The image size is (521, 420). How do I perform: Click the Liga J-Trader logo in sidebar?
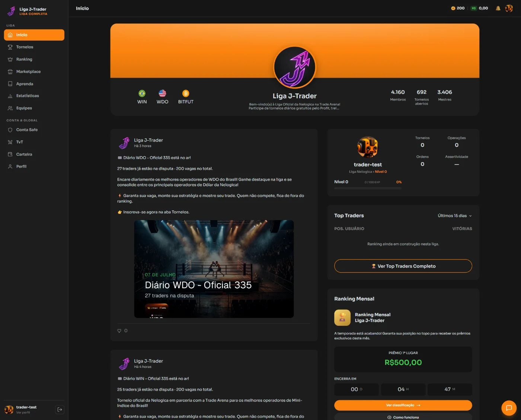[12, 11]
